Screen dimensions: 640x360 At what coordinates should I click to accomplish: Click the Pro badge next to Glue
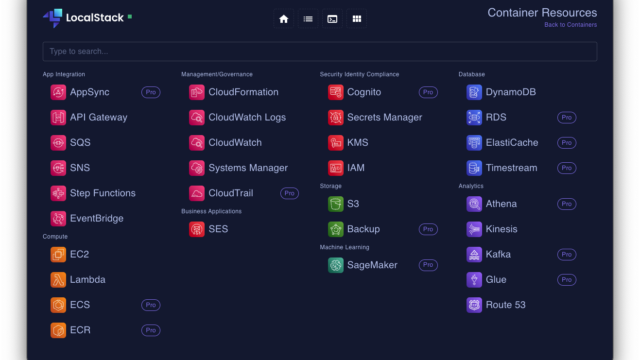click(x=567, y=280)
